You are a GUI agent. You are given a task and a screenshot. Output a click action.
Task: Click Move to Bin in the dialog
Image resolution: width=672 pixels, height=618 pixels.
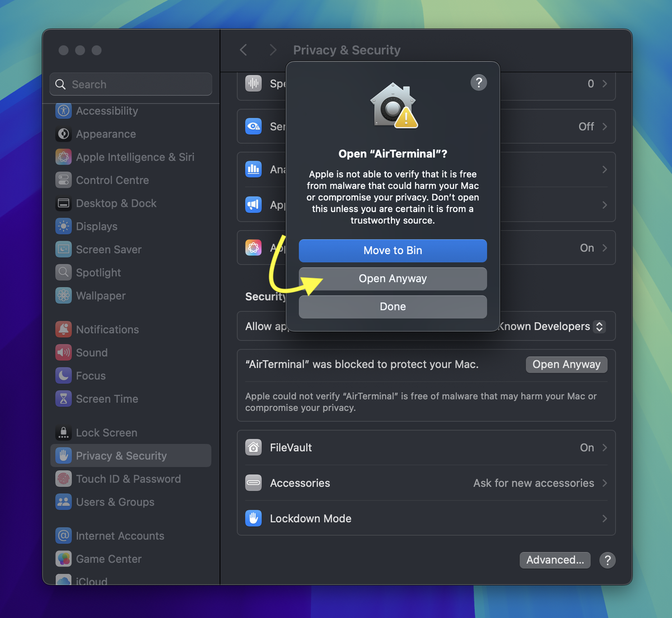[x=393, y=251]
